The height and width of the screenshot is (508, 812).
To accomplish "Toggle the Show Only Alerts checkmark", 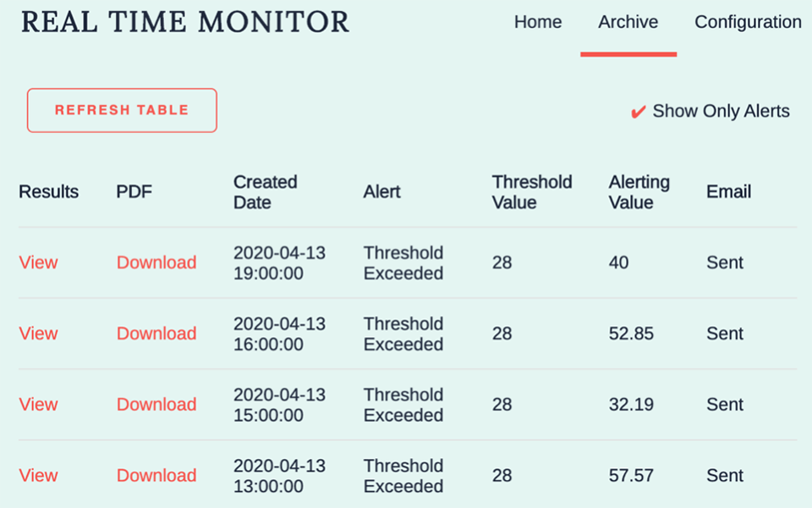I will pos(638,112).
